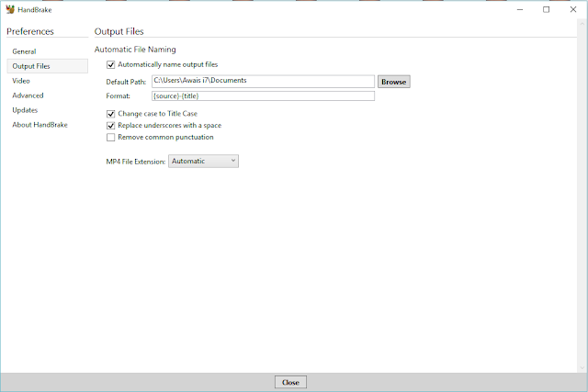This screenshot has width=588, height=392.
Task: Show About HandBrake section
Action: coord(40,125)
